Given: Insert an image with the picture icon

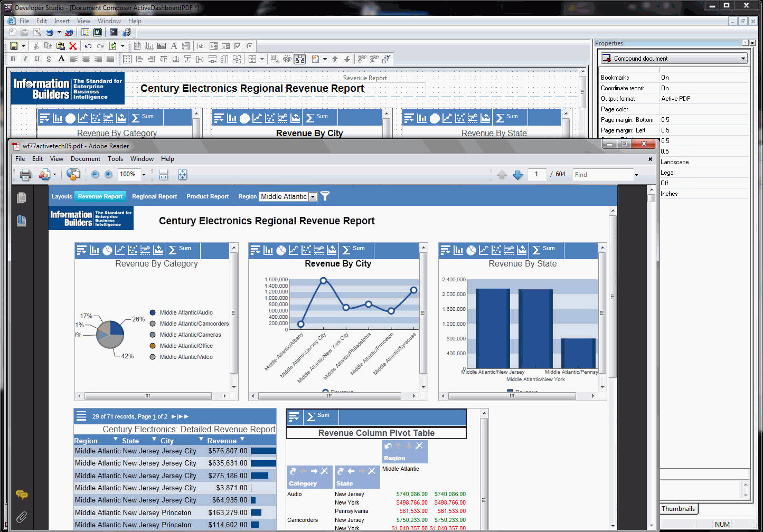Looking at the screenshot, I should [x=162, y=46].
